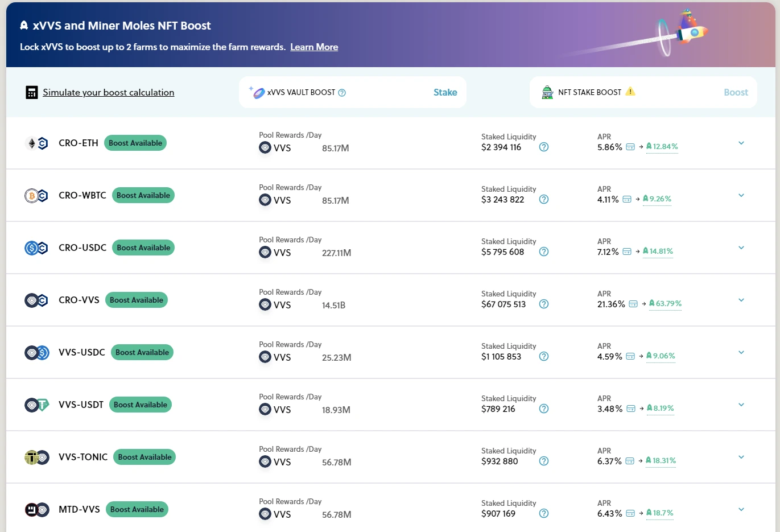Open APR calculator icon for MTD-VVS

[630, 514]
